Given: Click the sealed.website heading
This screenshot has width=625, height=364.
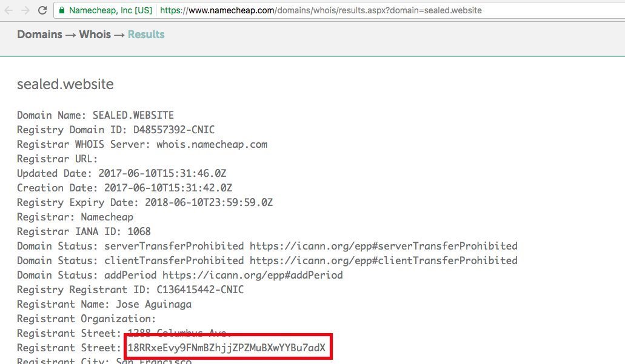Looking at the screenshot, I should pyautogui.click(x=65, y=84).
